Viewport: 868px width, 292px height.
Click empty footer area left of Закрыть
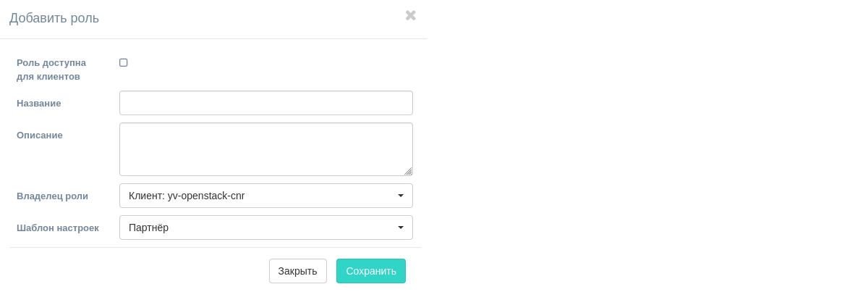tap(137, 271)
